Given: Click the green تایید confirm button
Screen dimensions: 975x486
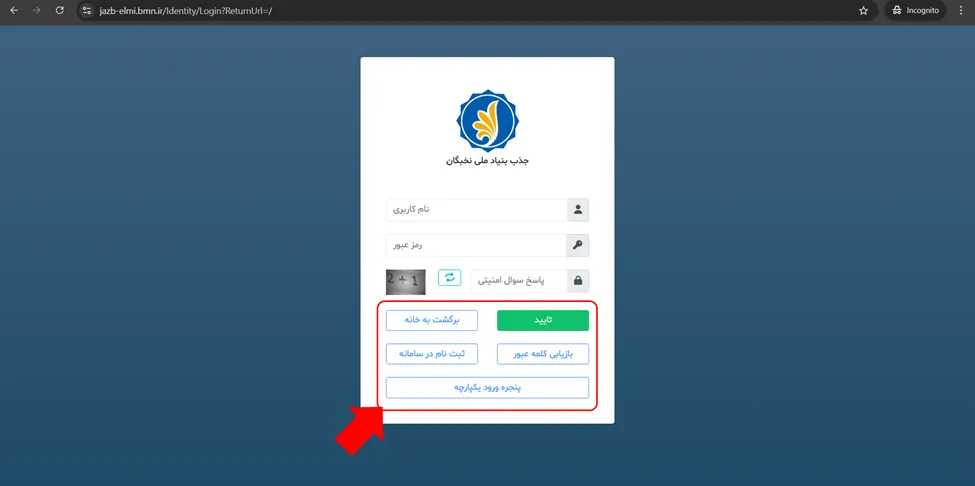Looking at the screenshot, I should click(x=543, y=321).
